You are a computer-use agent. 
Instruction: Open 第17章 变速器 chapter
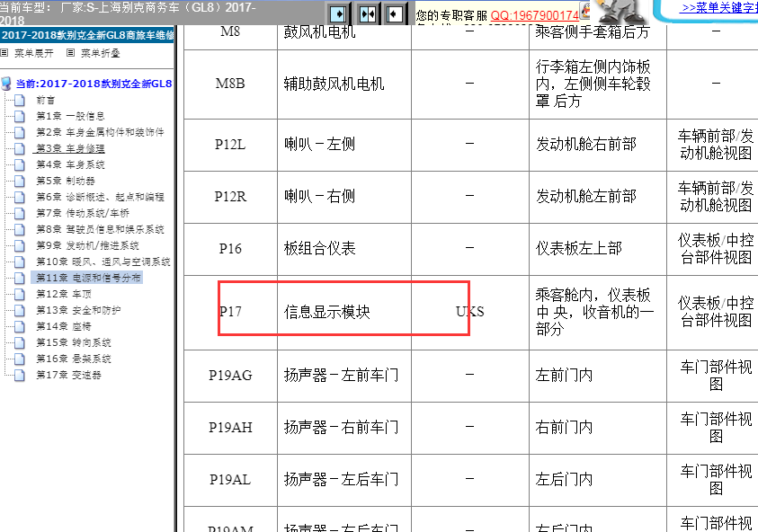coord(68,375)
